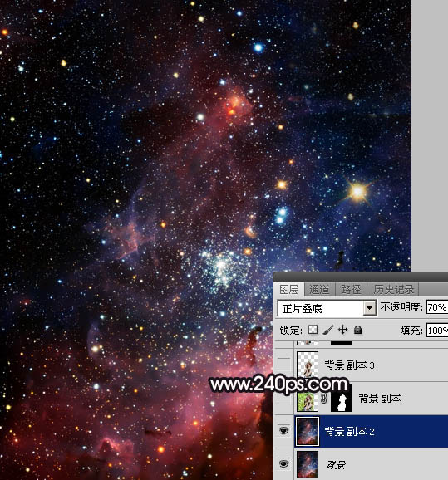Screen dimensions: 448x480
Task: Select the 背景 副本 3 layer thumbnail
Action: click(x=308, y=365)
